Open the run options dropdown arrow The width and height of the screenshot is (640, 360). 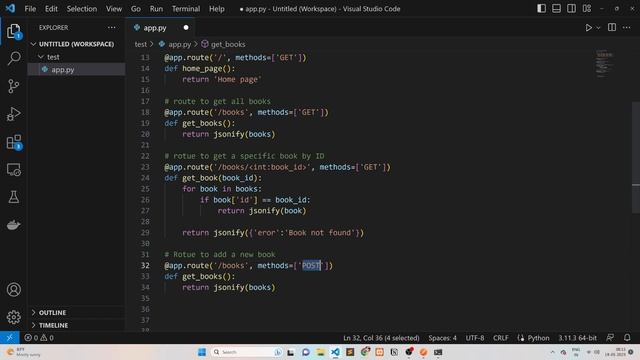click(598, 28)
